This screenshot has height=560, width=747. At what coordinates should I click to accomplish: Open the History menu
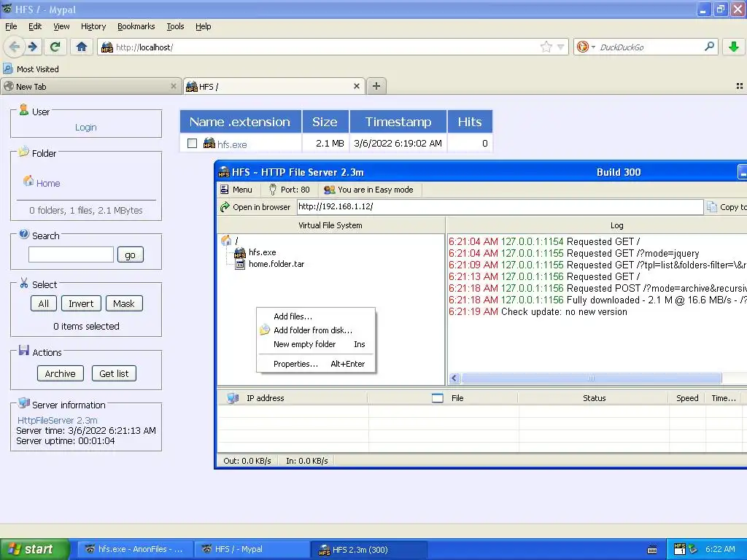tap(93, 26)
